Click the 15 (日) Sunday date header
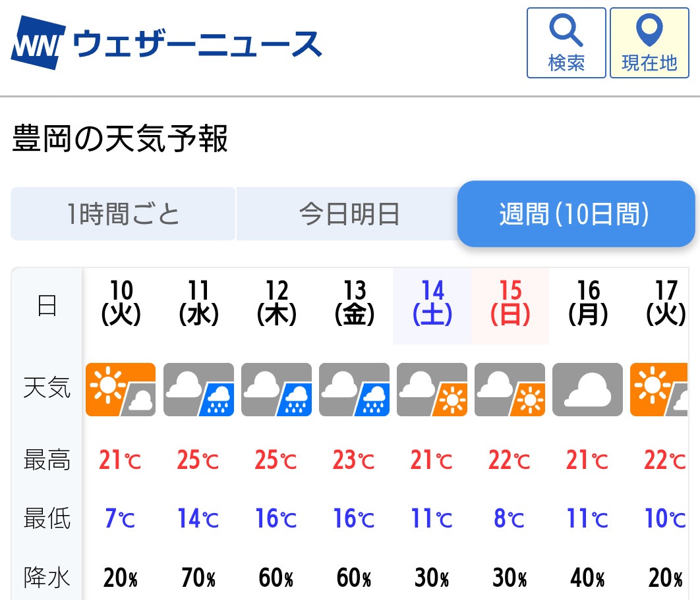Viewport: 700px width, 600px height. 510,303
